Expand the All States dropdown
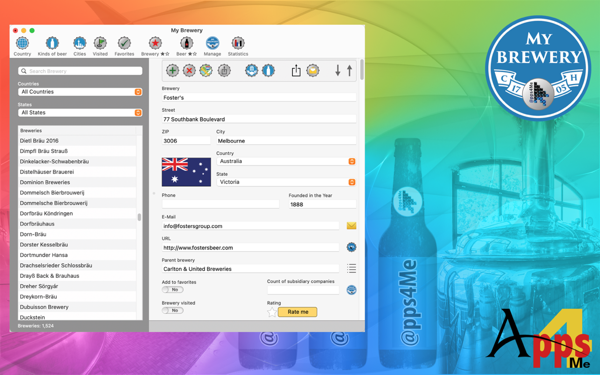Screen dimensions: 600x375 [80, 112]
